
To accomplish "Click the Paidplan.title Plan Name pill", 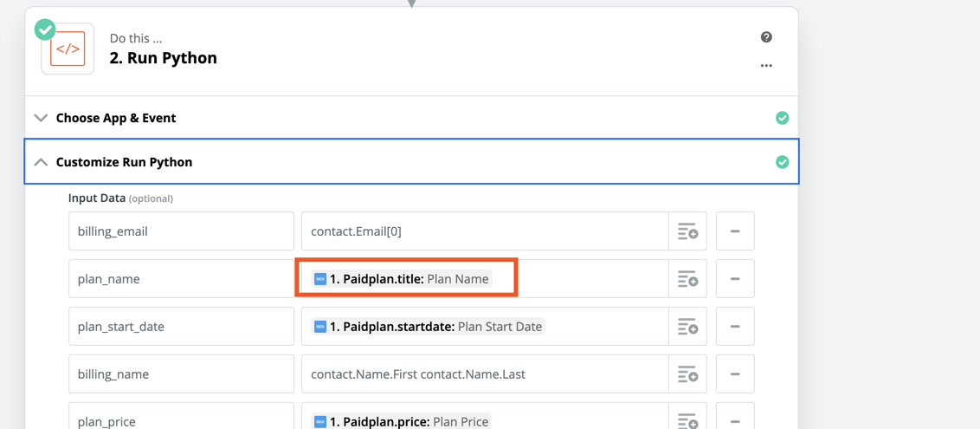I will tap(402, 279).
